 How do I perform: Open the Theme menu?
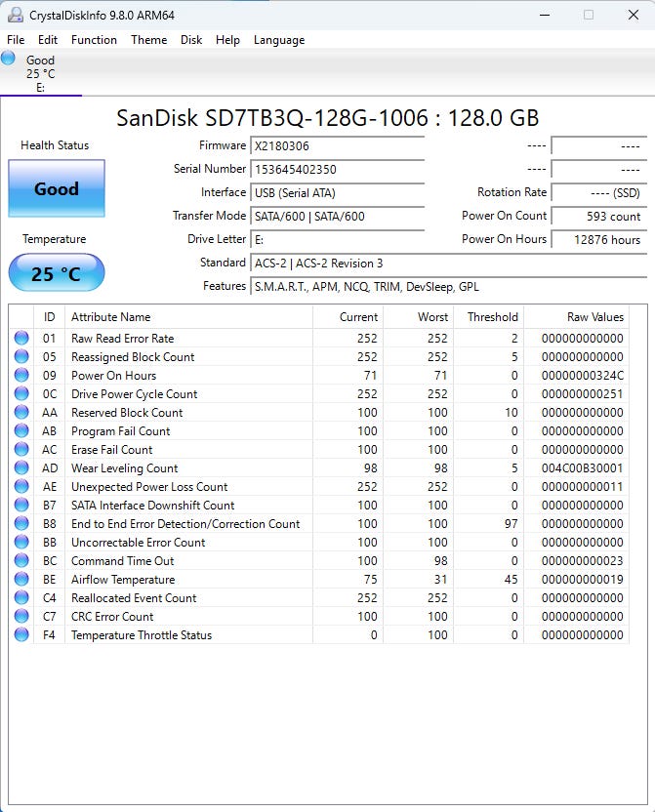148,40
